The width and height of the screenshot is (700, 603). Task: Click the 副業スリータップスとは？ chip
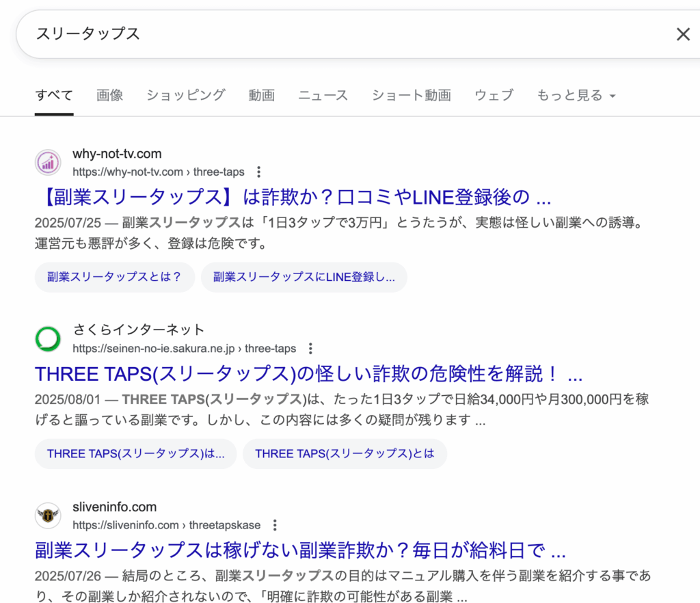point(115,277)
